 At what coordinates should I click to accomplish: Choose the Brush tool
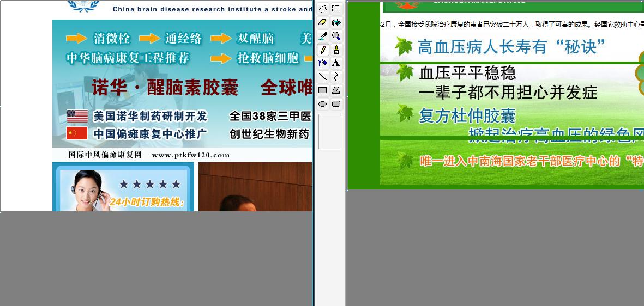tap(336, 50)
